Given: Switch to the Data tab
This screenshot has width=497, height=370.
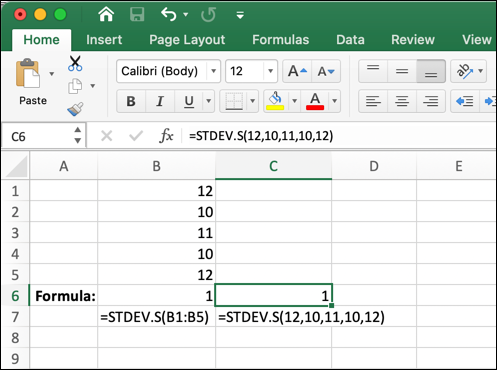Looking at the screenshot, I should (350, 40).
